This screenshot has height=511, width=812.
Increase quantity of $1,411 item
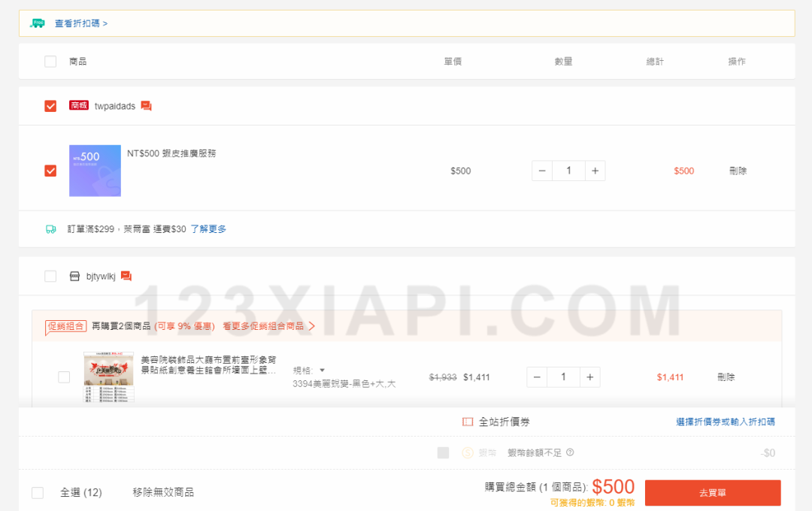point(590,377)
